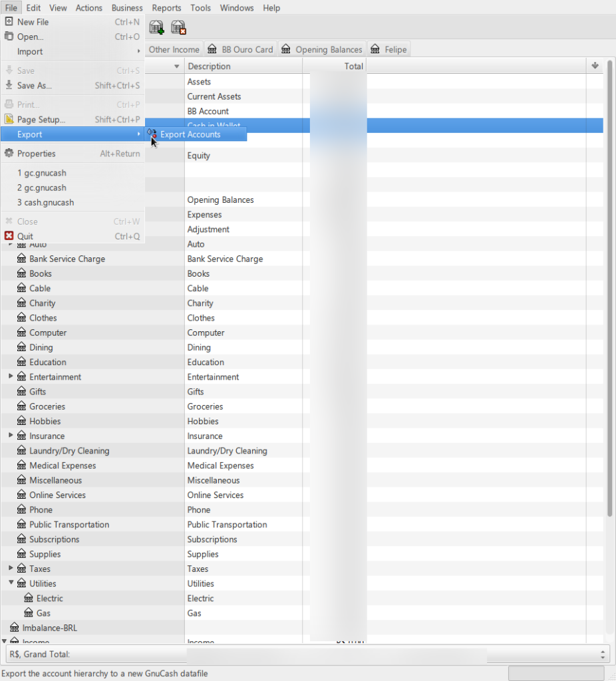This screenshot has height=681, width=616.
Task: Open the Reports menu
Action: (x=166, y=8)
